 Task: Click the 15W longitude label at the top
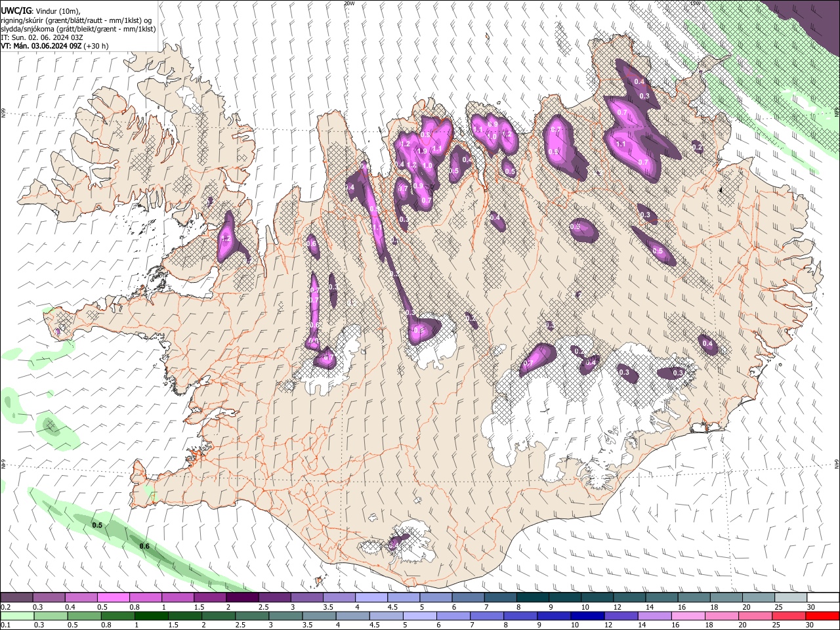696,3
